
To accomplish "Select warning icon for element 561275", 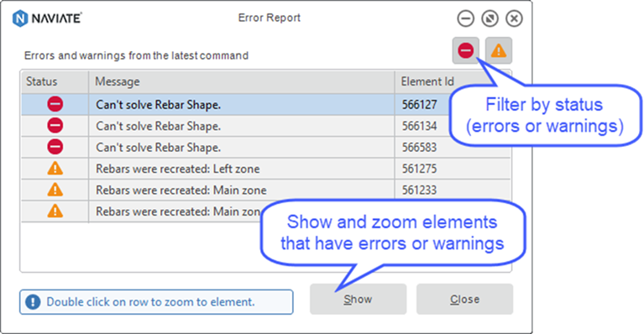I will (x=55, y=168).
